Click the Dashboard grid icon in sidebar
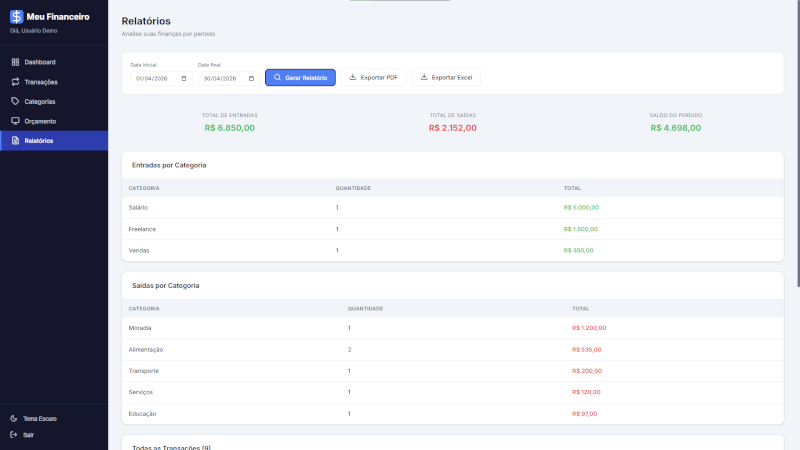This screenshot has width=800, height=450. click(15, 62)
